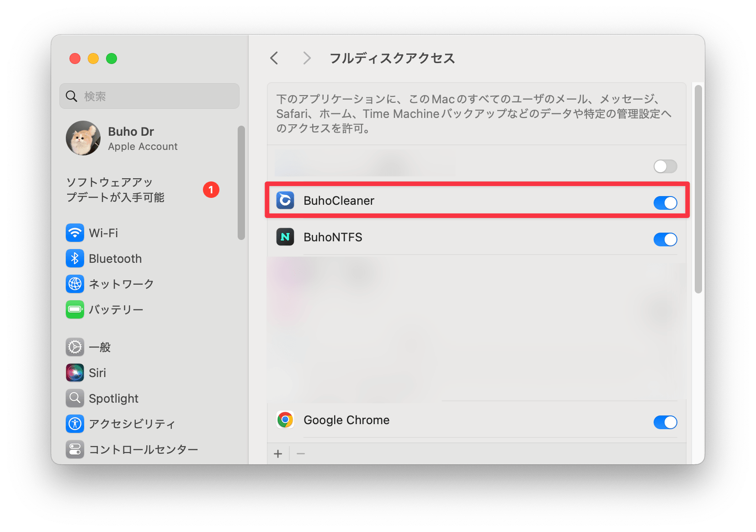
Task: Click the バッテリー battery icon
Action: (x=75, y=309)
